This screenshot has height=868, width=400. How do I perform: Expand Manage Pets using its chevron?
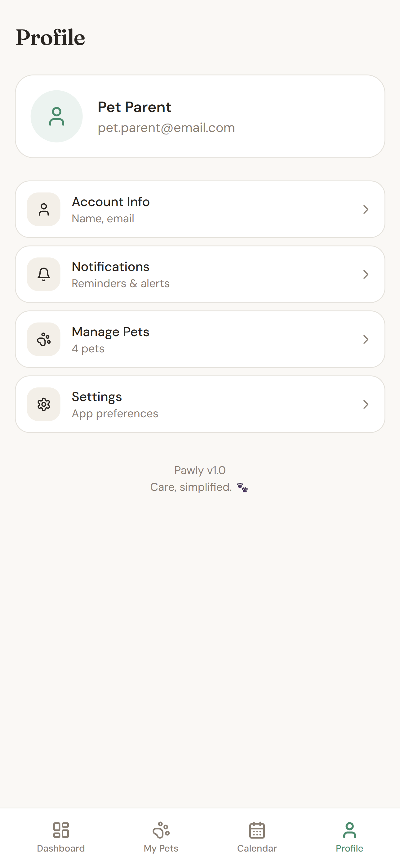click(x=366, y=339)
